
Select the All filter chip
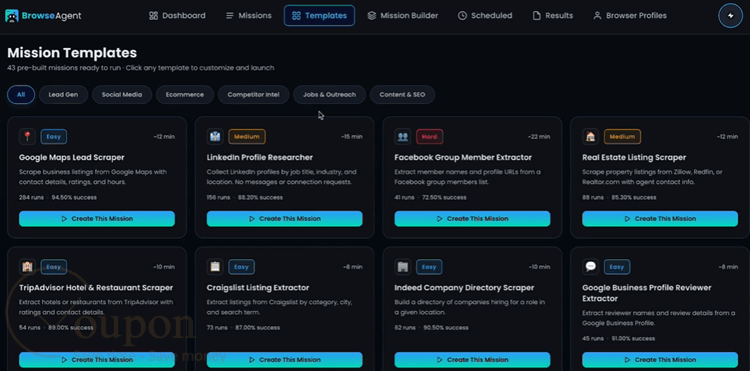coord(21,95)
